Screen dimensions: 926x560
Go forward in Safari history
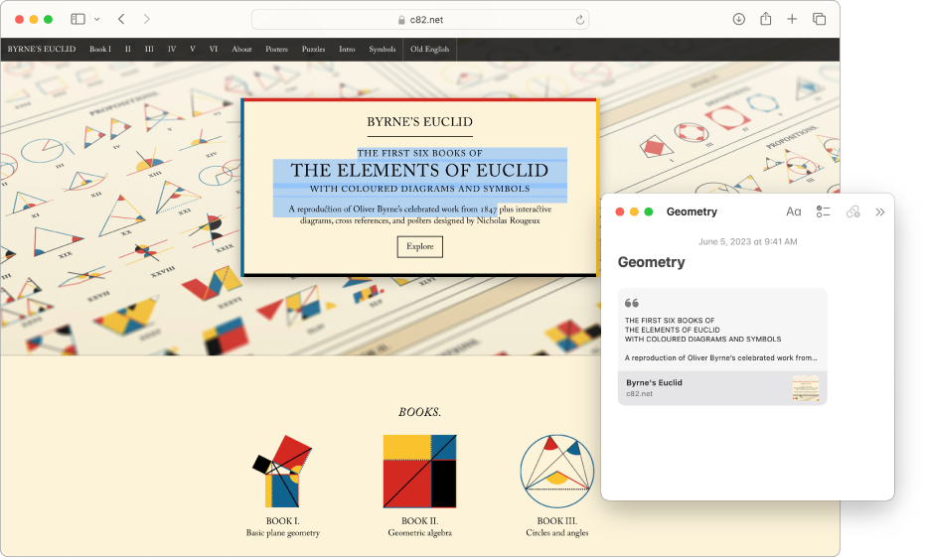(146, 19)
